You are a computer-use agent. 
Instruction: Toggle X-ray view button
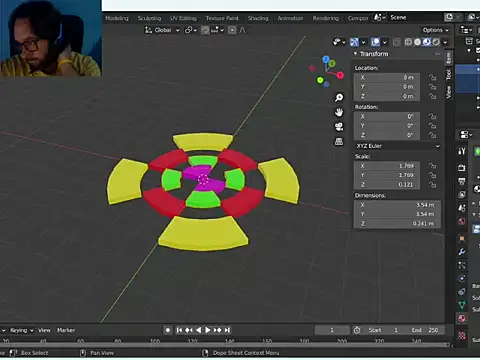pos(396,42)
